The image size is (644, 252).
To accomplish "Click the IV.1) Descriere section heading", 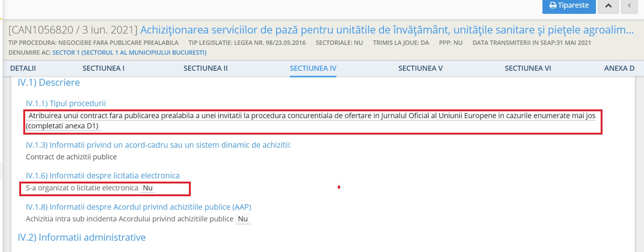I will 49,82.
